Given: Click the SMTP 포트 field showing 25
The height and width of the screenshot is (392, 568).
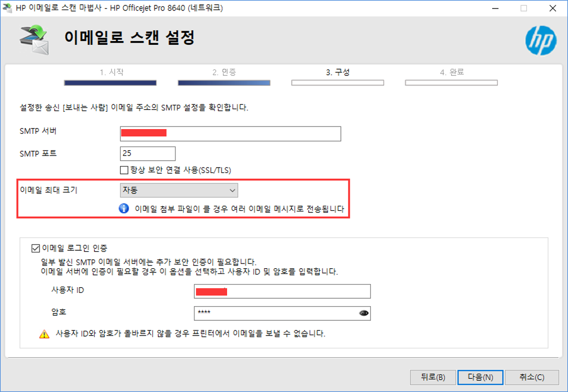Looking at the screenshot, I should point(148,154).
